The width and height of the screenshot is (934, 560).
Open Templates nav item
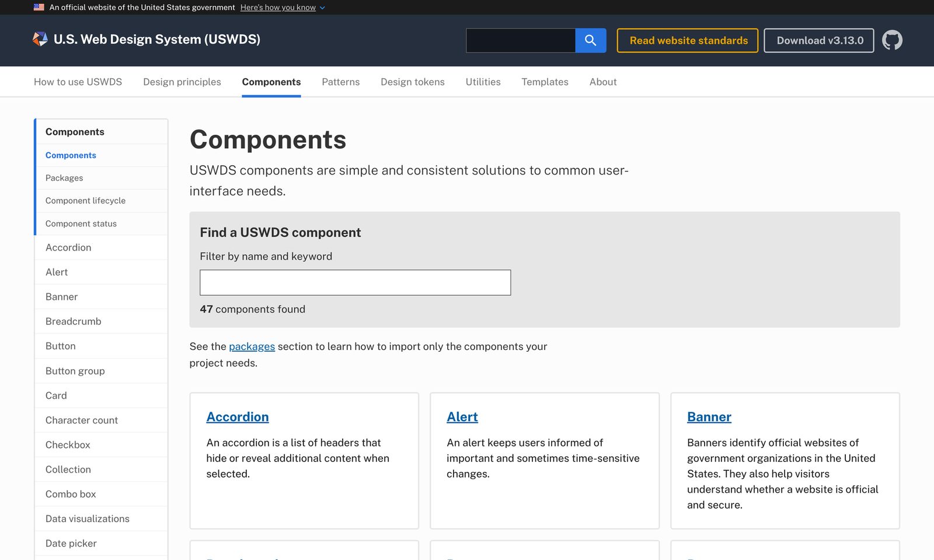(545, 82)
